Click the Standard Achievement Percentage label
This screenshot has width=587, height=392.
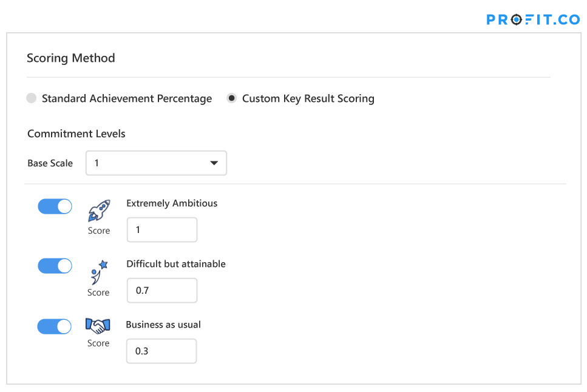pyautogui.click(x=126, y=98)
